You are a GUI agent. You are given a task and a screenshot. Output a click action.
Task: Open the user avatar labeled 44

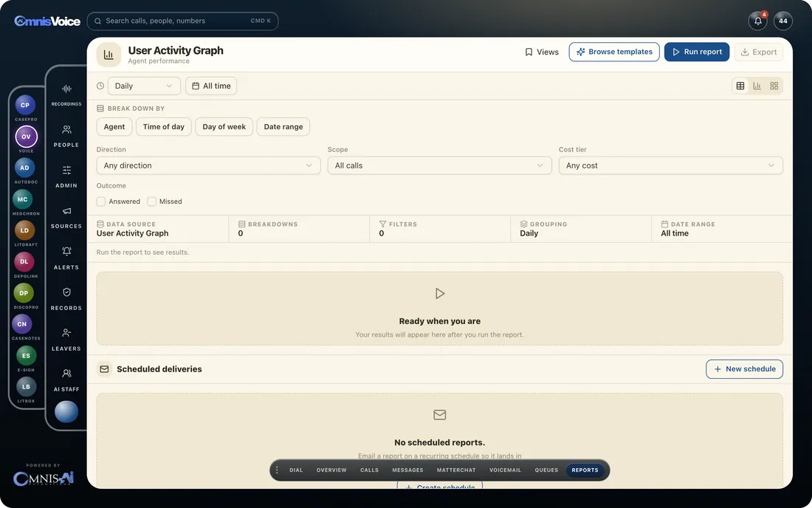(x=783, y=21)
